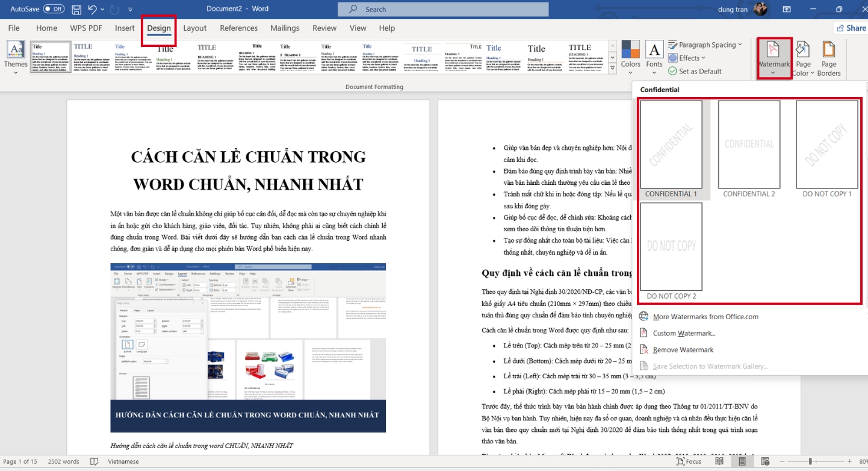868x471 pixels.
Task: Click Vietnamese language indicator
Action: click(122, 461)
